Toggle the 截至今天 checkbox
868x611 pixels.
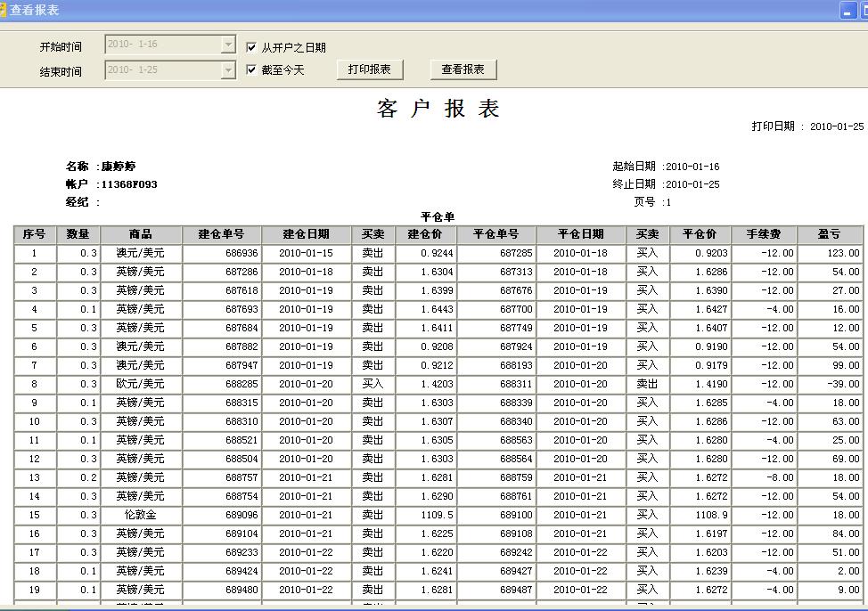point(251,69)
